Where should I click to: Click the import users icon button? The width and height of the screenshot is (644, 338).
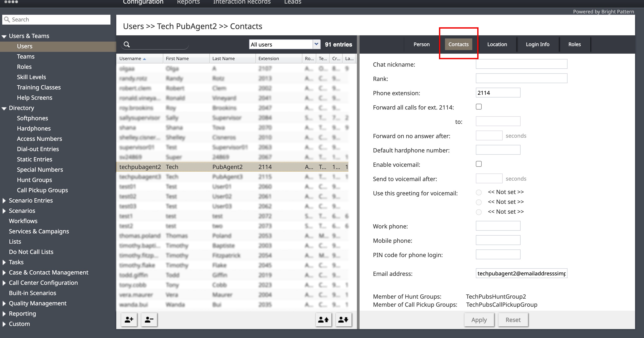(x=323, y=319)
